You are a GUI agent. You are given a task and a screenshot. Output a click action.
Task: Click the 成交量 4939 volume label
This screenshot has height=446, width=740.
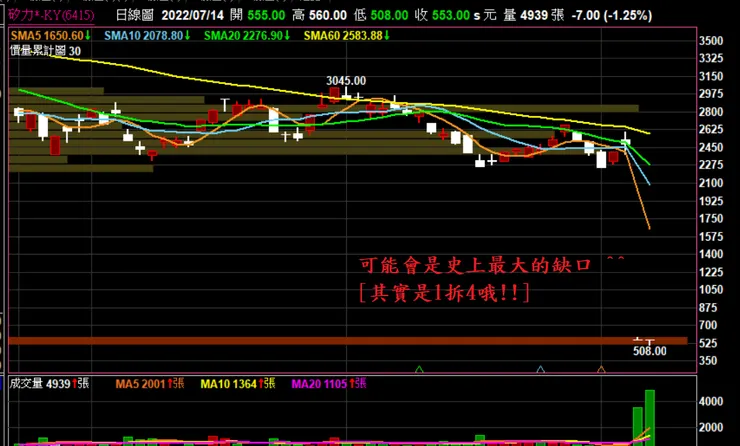(x=49, y=383)
